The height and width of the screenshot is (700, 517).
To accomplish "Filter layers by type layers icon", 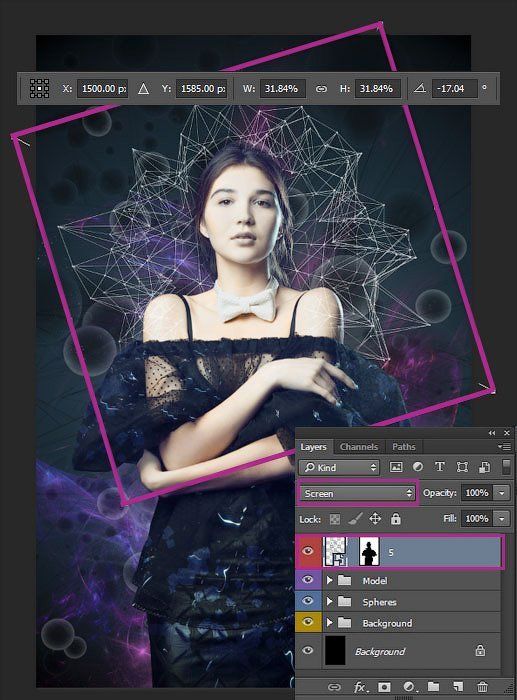I will click(x=439, y=467).
